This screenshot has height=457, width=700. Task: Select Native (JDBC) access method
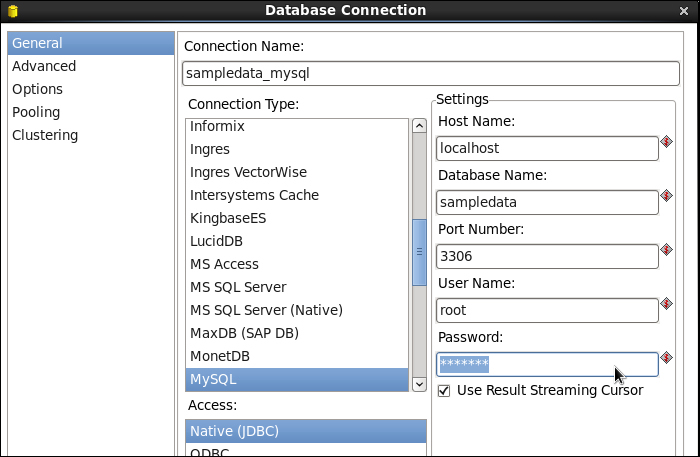coord(235,431)
